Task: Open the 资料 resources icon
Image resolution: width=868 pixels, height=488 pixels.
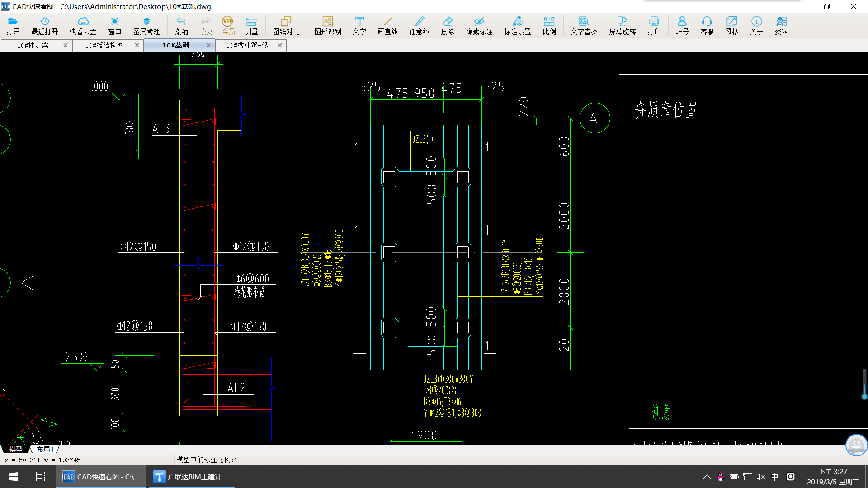Action: 781,26
